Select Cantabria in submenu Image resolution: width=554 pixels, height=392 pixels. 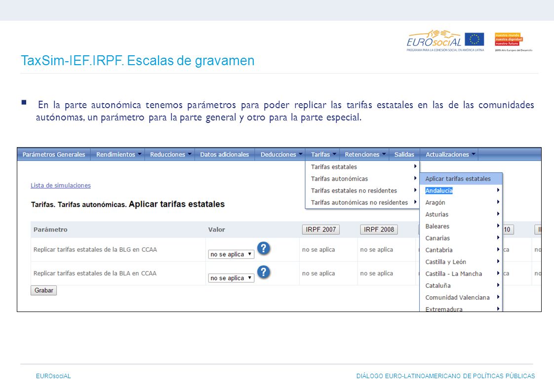tap(461, 250)
